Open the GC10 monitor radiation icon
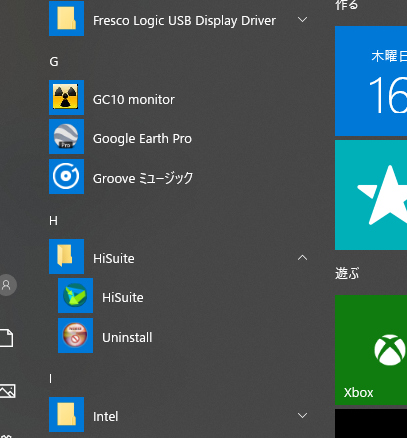Image resolution: width=407 pixels, height=438 pixels. (x=66, y=97)
